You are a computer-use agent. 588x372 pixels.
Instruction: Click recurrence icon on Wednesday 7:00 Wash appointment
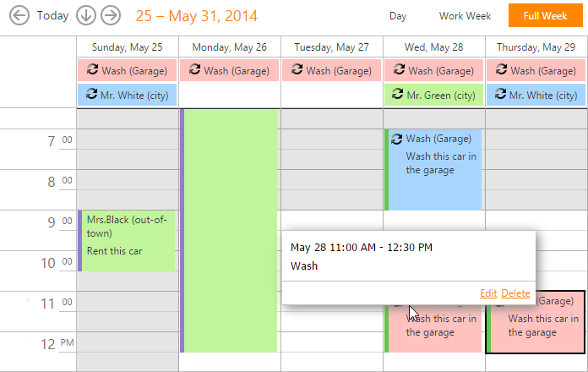click(396, 139)
